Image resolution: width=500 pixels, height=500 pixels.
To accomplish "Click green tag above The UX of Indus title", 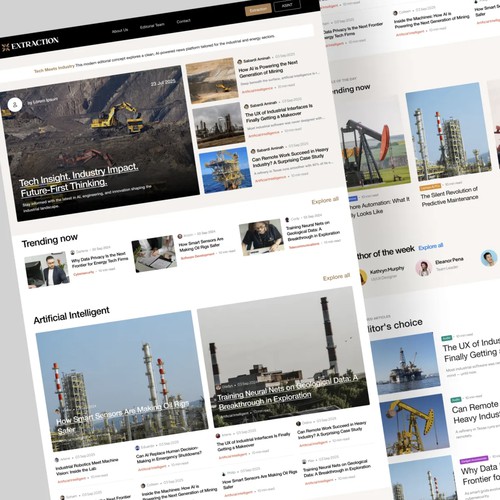I will click(x=447, y=338).
